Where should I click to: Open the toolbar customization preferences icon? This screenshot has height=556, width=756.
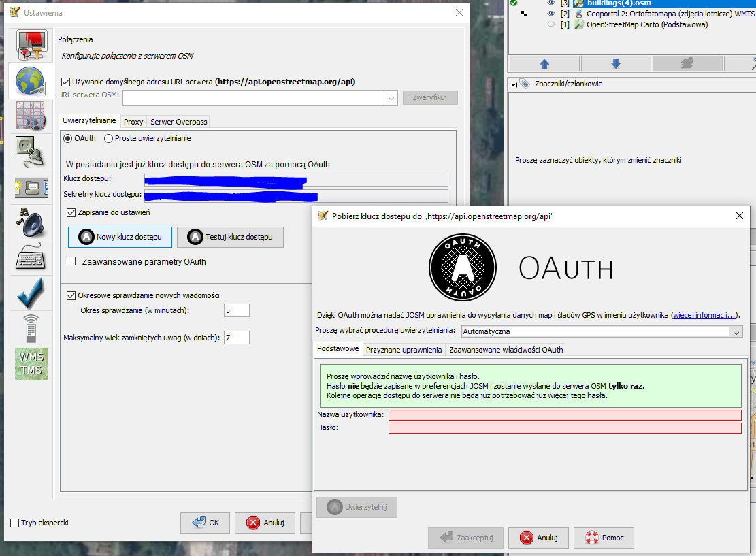[x=31, y=187]
